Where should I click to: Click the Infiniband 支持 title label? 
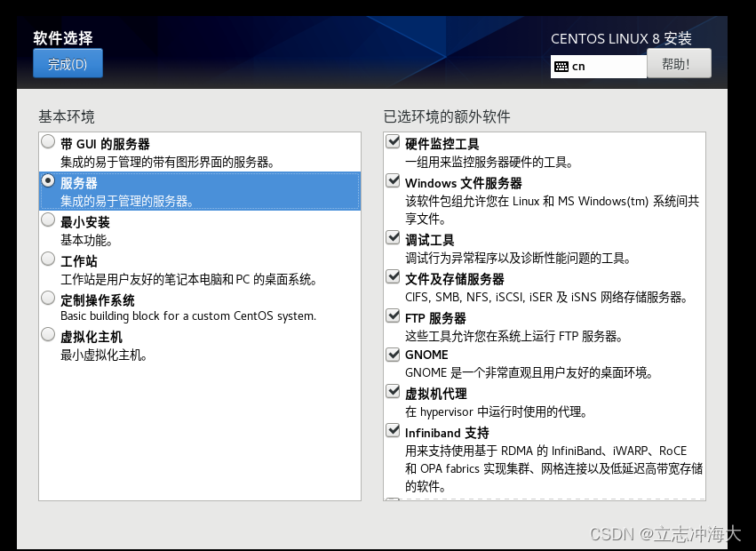447,433
